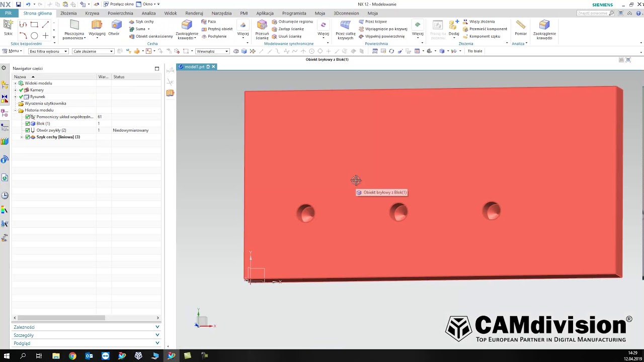The width and height of the screenshot is (644, 362).
Task: Open the Windows Start menu
Action: 7,355
